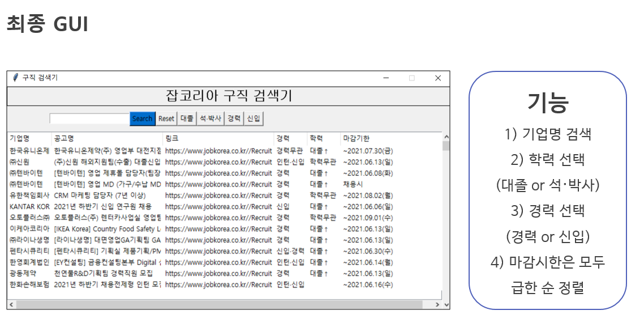
Task: Click the vertical scrollbar thumb
Action: [446, 146]
